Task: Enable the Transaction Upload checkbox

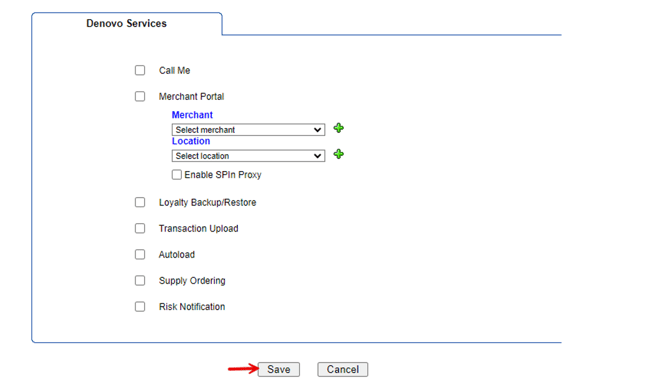Action: click(140, 228)
